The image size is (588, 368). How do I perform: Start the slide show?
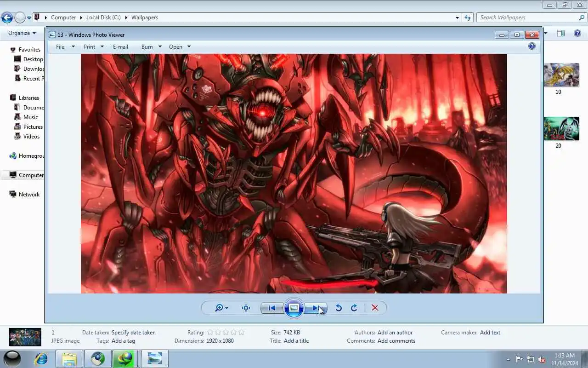(294, 308)
